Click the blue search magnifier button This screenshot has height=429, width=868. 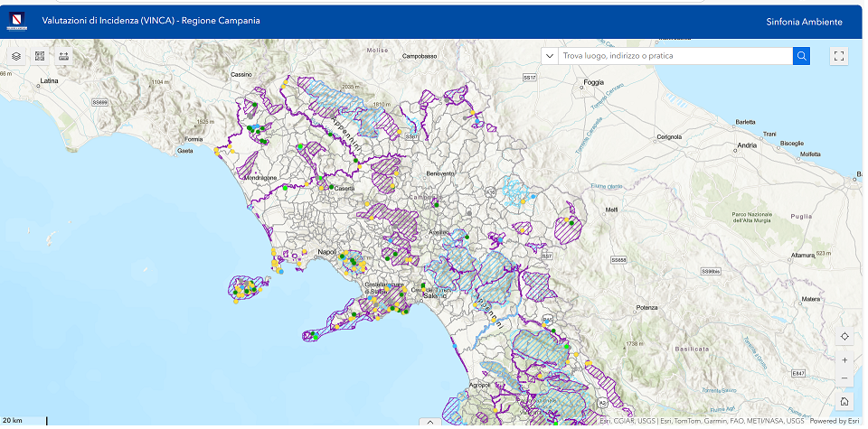pyautogui.click(x=801, y=56)
